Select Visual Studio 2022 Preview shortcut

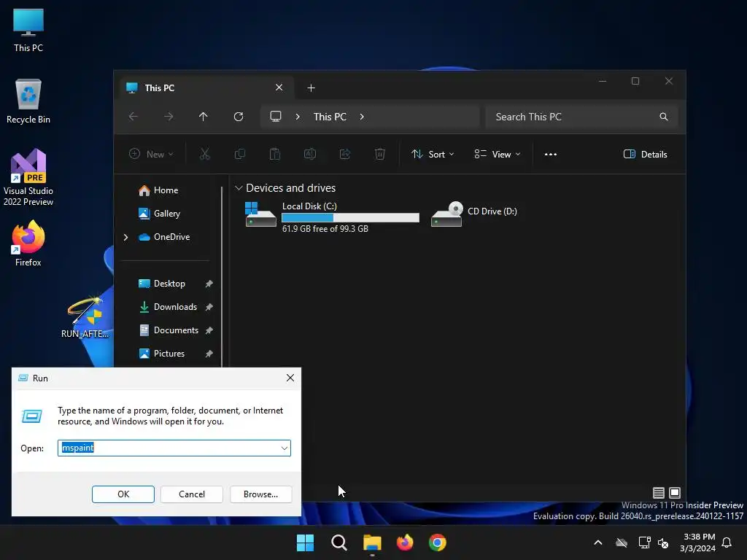(28, 178)
